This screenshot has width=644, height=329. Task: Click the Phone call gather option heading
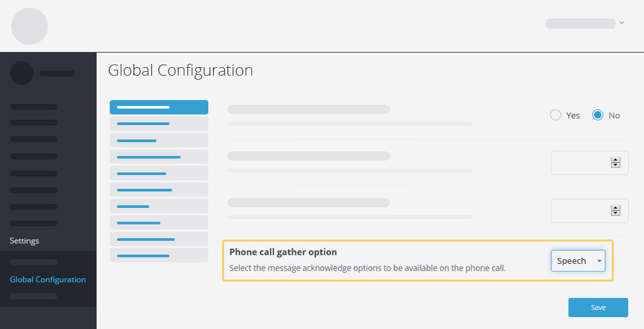(283, 252)
